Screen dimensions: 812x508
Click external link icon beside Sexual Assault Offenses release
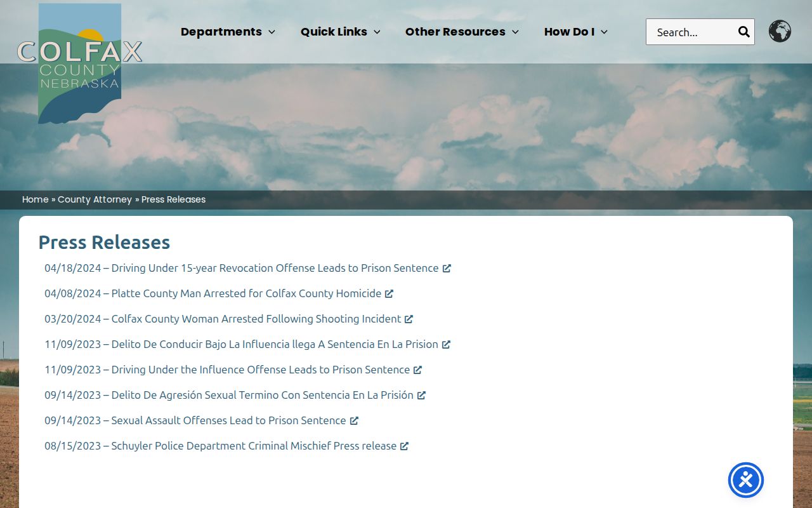[x=354, y=421]
